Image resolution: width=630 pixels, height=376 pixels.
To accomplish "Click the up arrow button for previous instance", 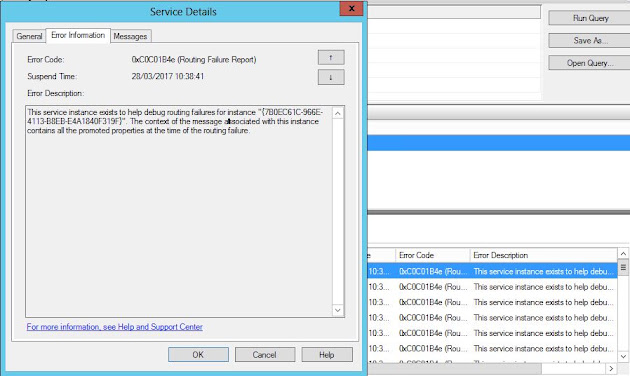I will [x=331, y=57].
